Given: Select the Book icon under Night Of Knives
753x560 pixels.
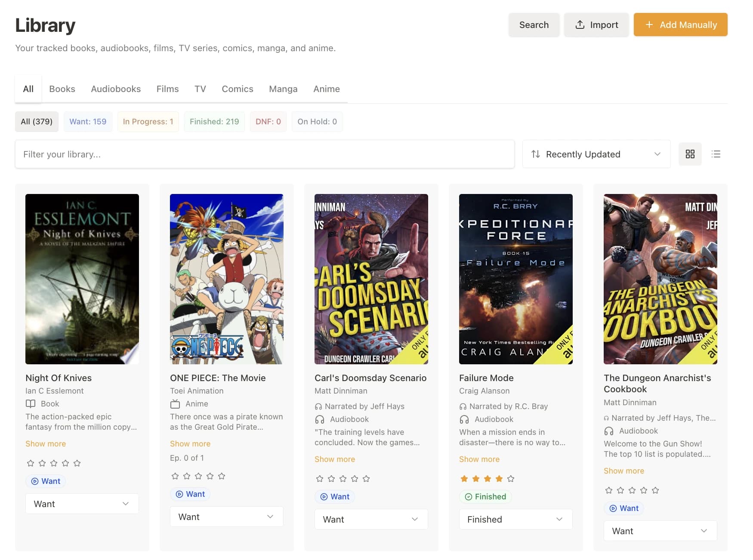Looking at the screenshot, I should pos(31,404).
